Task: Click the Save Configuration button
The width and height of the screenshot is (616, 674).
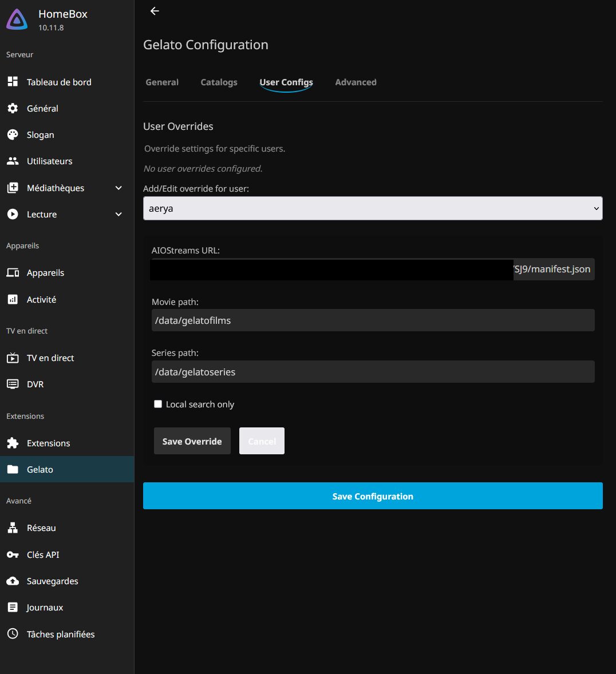Action: (373, 496)
